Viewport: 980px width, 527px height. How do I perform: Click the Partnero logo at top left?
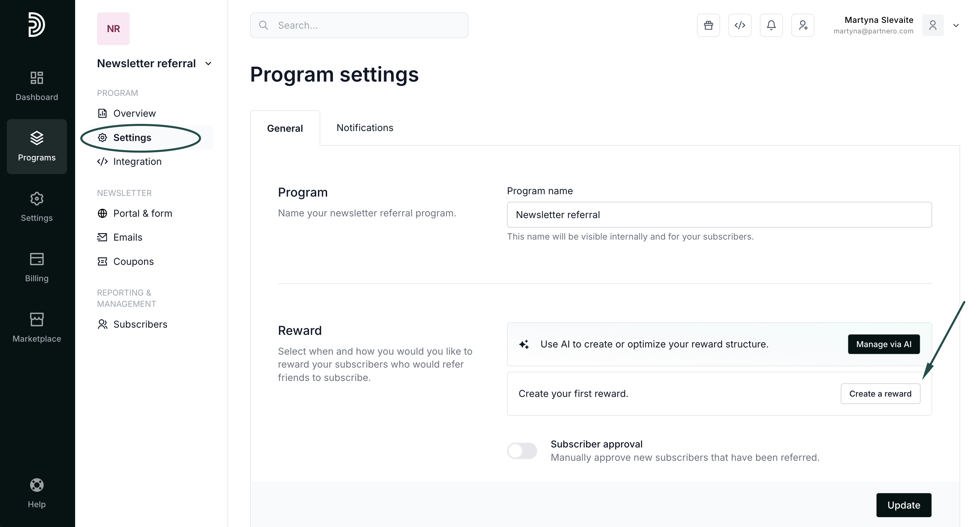[x=37, y=24]
